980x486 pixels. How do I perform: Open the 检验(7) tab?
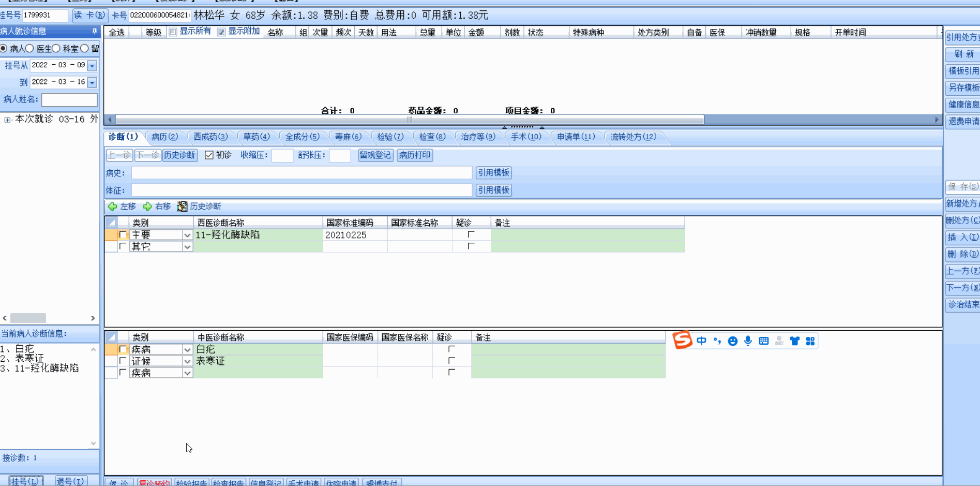(390, 137)
